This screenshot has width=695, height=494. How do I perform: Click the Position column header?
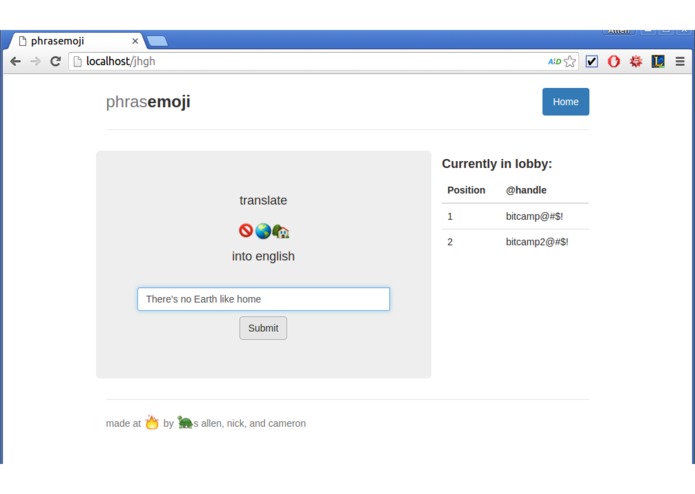[466, 190]
